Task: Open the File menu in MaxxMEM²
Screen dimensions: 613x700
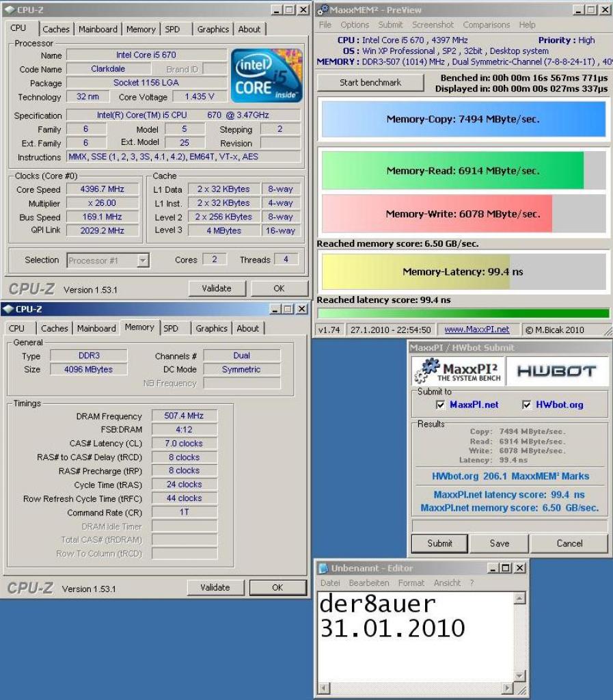Action: tap(325, 25)
